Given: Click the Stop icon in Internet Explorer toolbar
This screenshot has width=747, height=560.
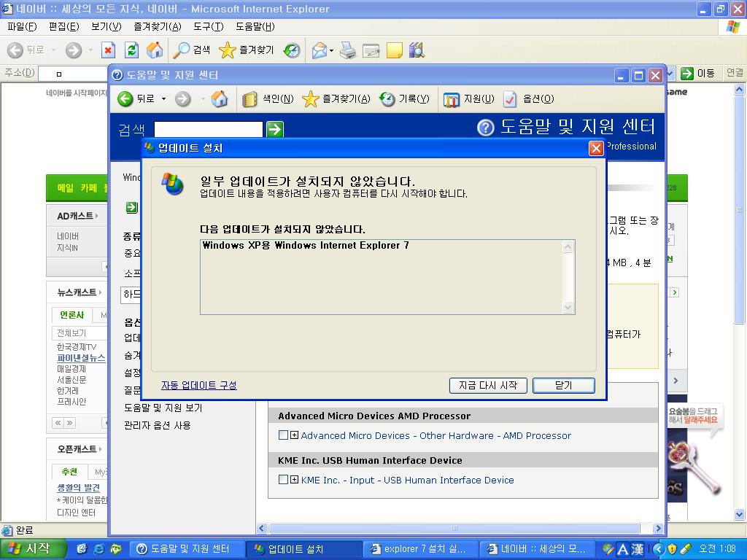Looking at the screenshot, I should coord(109,50).
